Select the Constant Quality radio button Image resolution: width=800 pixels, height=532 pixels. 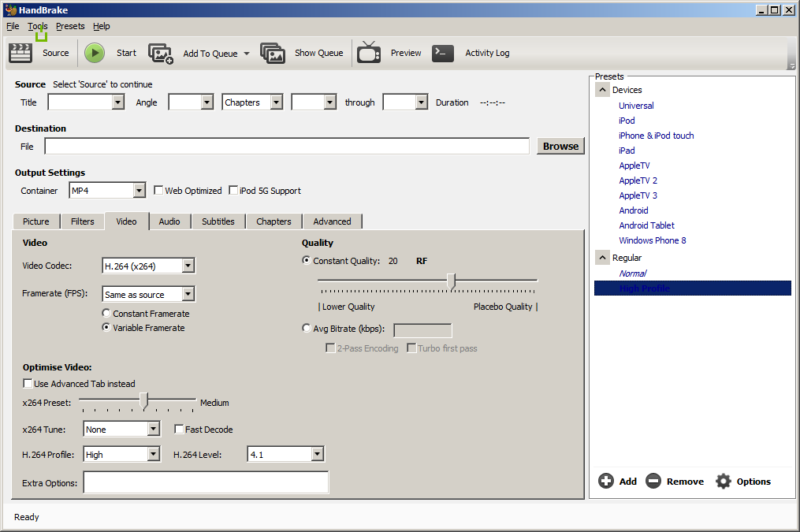(x=306, y=261)
